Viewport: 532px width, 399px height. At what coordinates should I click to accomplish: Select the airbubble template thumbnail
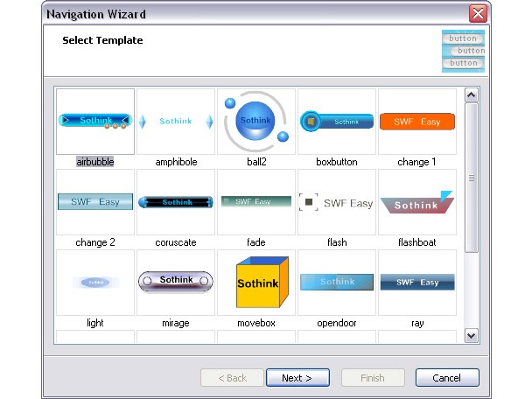pyautogui.click(x=95, y=122)
